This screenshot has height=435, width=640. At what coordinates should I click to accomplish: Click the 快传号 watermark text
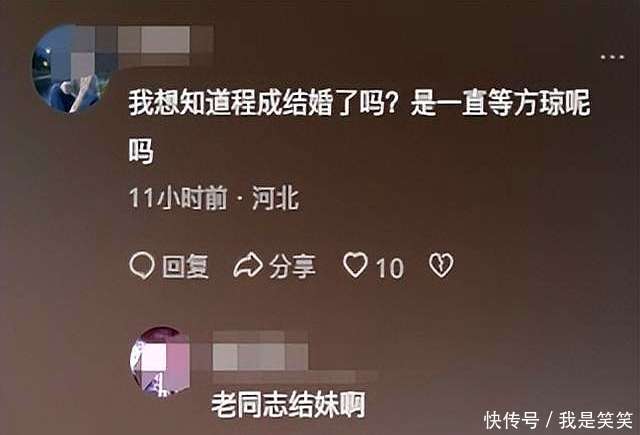pos(511,420)
